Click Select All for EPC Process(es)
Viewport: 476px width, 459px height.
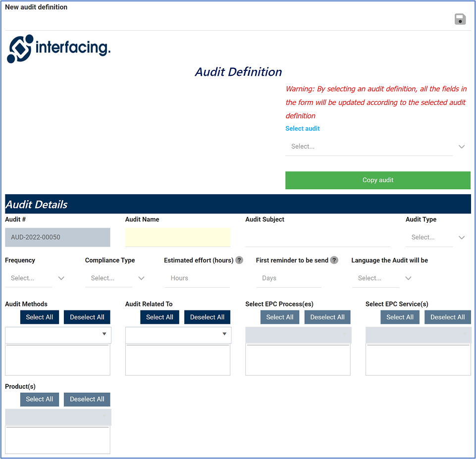point(279,317)
